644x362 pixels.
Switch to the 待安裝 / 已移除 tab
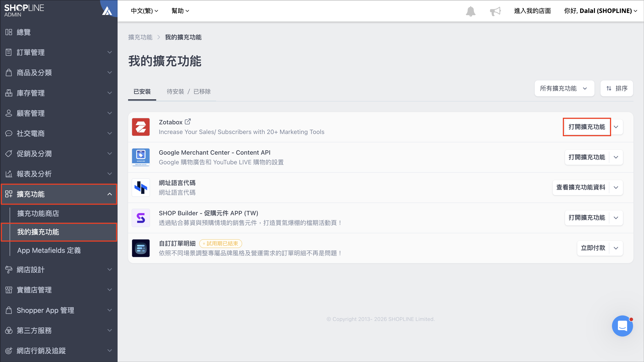pyautogui.click(x=188, y=92)
